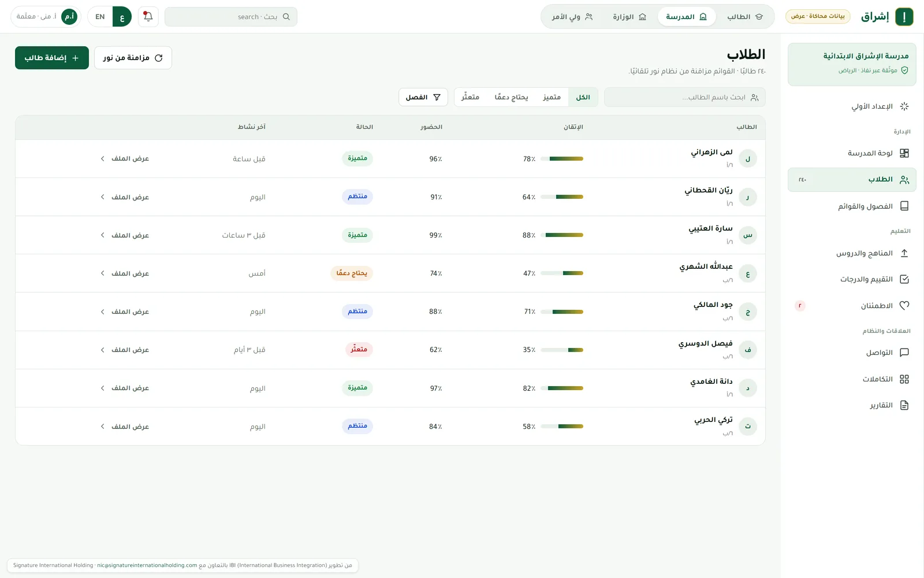Switch to ولي الأمر role tab
924x578 pixels.
tap(572, 17)
